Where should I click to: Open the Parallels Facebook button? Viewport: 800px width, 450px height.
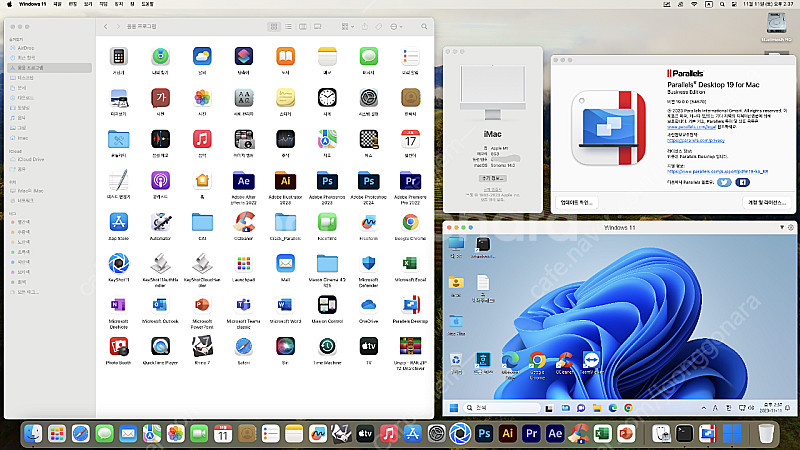click(742, 182)
